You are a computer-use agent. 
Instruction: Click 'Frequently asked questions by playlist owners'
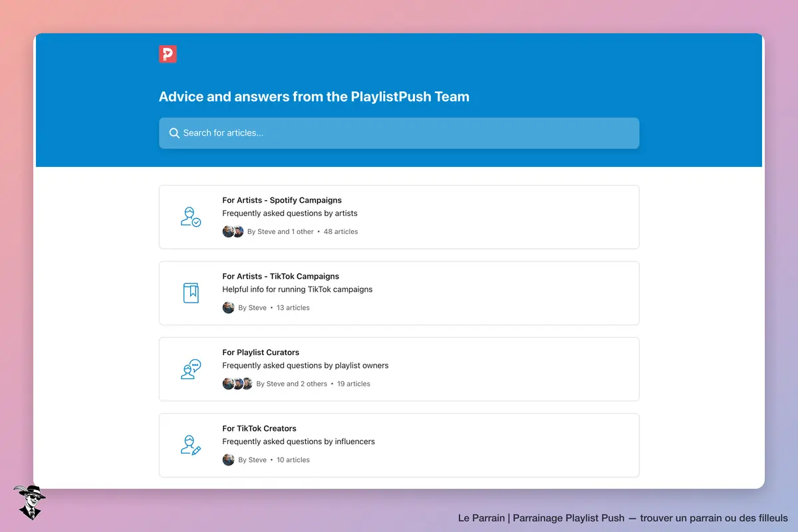pos(305,366)
